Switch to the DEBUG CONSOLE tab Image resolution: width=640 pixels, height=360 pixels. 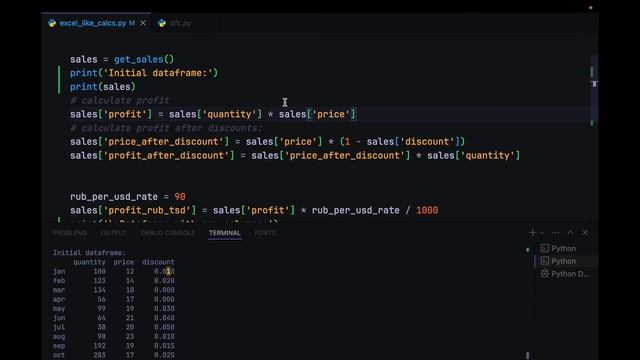pos(168,233)
